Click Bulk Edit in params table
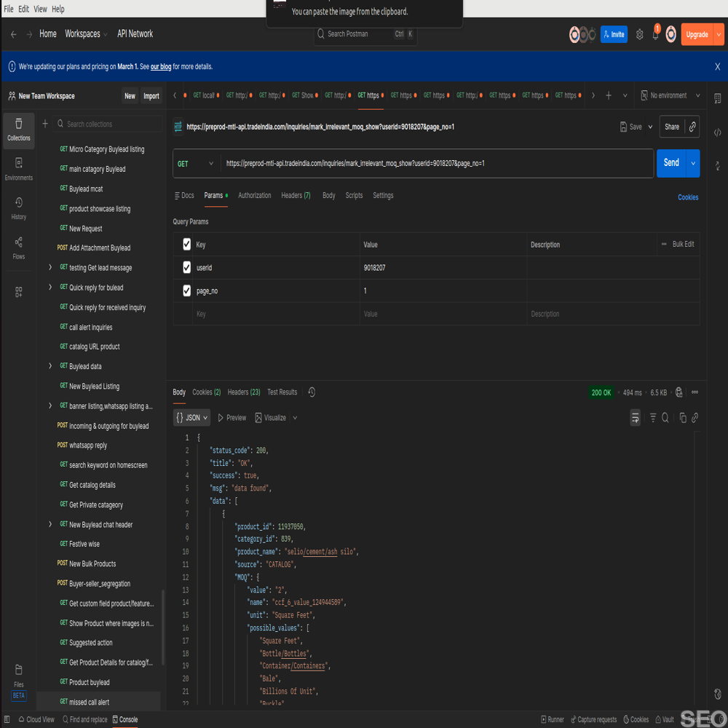Screen dimensions: 728x728 pyautogui.click(x=683, y=244)
